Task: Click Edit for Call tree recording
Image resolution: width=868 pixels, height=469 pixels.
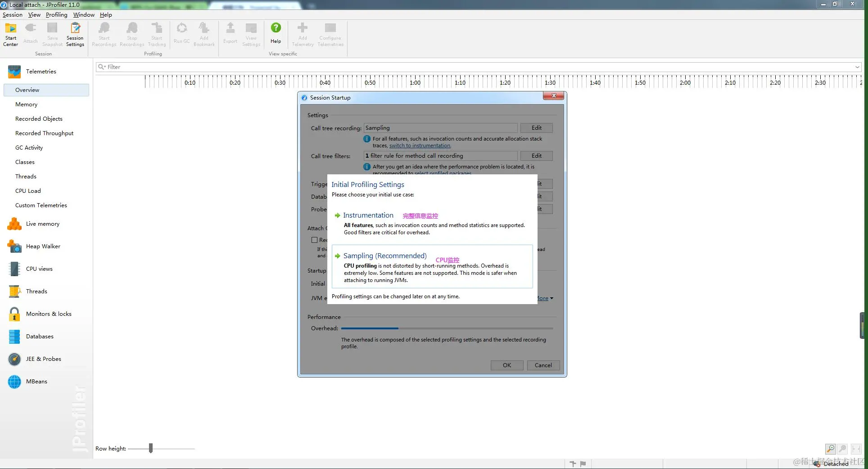Action: [536, 128]
